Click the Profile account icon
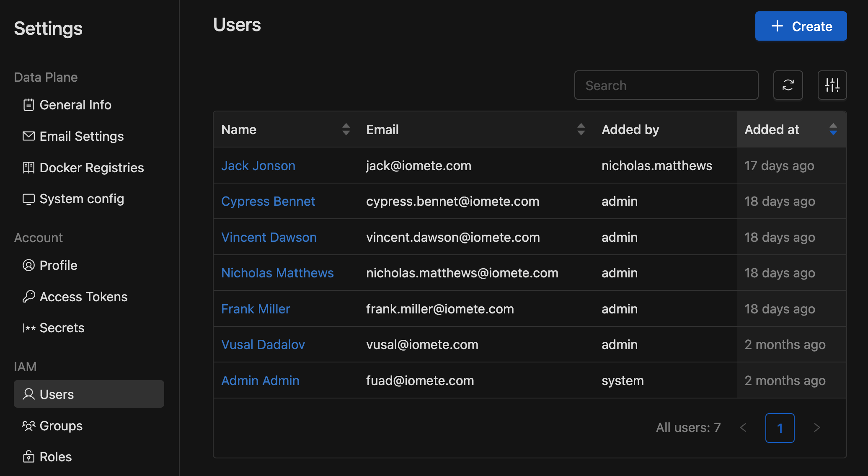The height and width of the screenshot is (476, 868). tap(28, 265)
